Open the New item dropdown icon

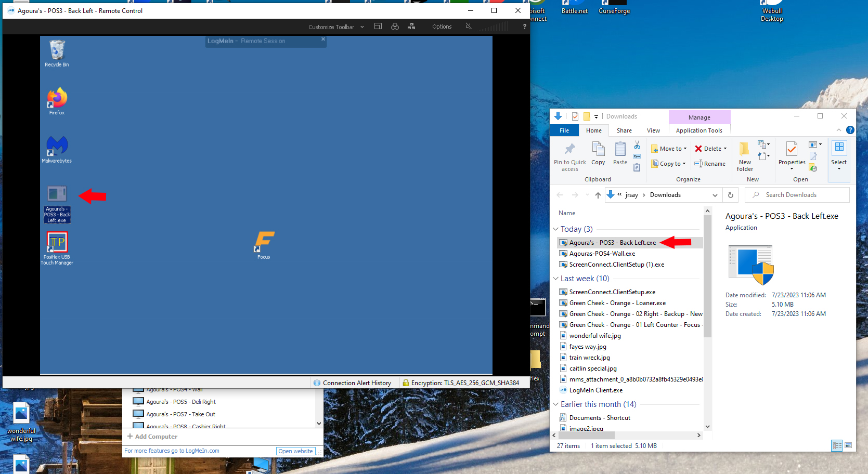pos(763,144)
